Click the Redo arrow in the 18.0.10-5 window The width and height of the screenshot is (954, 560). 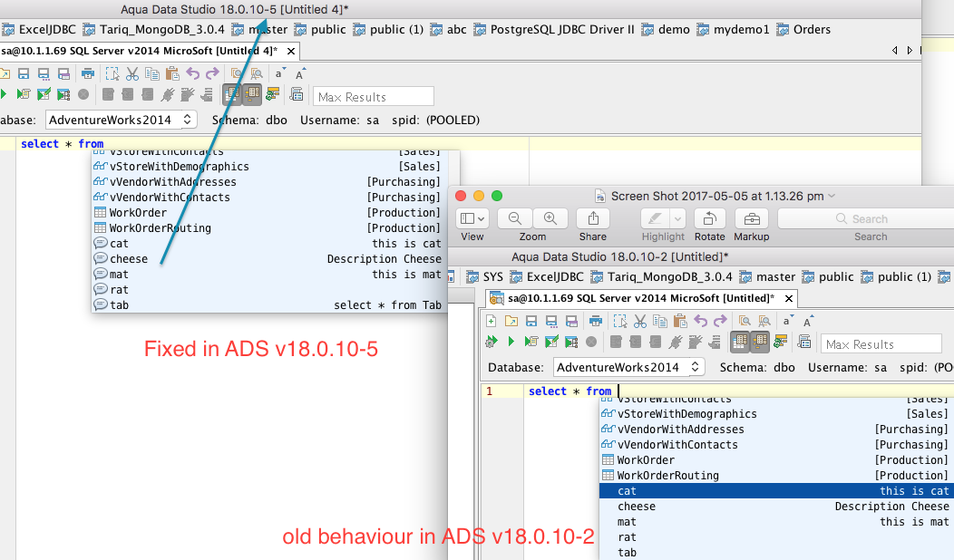211,74
